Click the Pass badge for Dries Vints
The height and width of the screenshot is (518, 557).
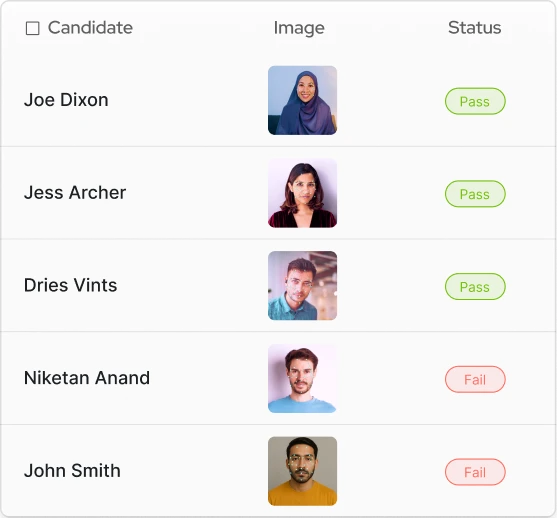coord(475,287)
